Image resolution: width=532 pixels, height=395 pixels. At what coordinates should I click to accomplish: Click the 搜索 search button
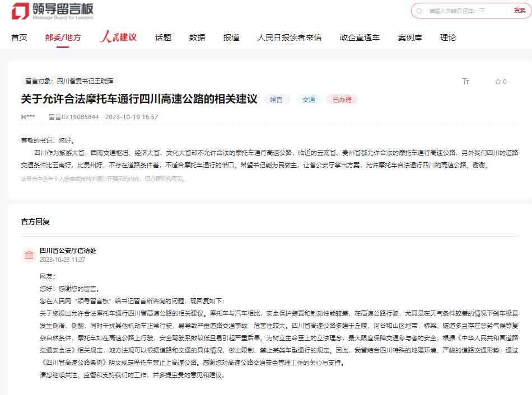tap(521, 11)
